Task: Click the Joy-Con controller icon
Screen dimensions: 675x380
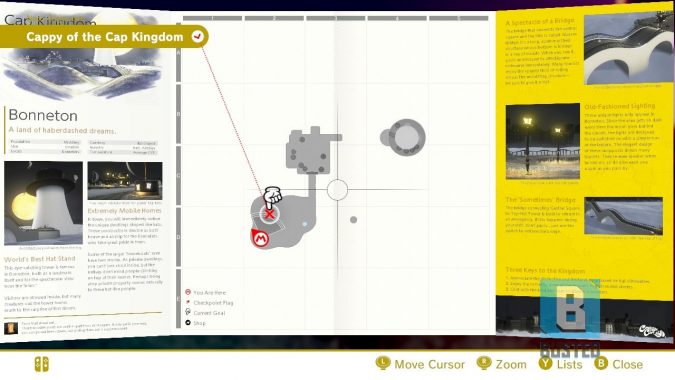Action: point(42,364)
